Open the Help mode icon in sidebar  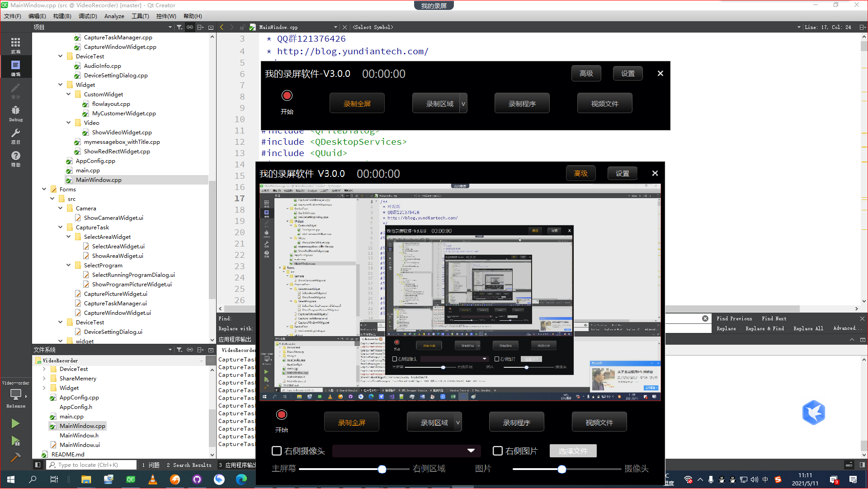click(x=15, y=158)
